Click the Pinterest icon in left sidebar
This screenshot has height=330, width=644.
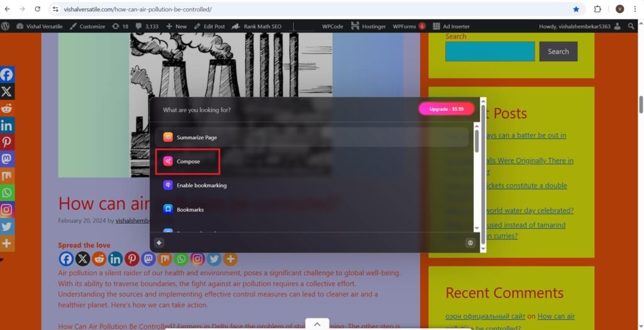coord(7,142)
